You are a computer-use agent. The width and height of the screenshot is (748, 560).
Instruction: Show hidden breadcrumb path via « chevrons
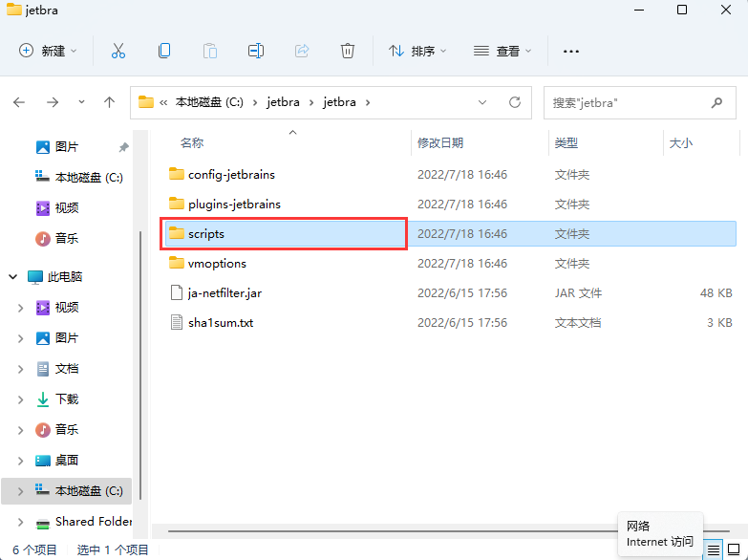[163, 102]
